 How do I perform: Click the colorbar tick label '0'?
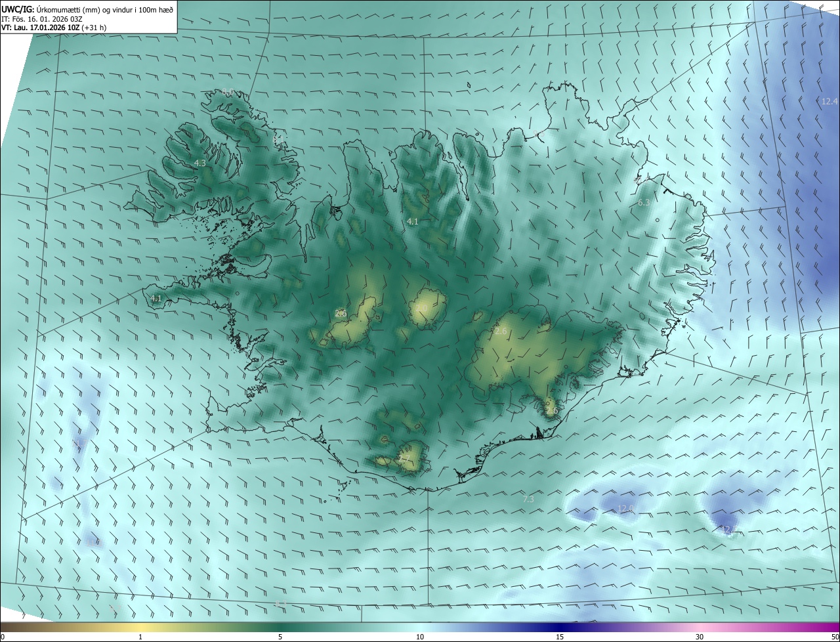coord(3,637)
